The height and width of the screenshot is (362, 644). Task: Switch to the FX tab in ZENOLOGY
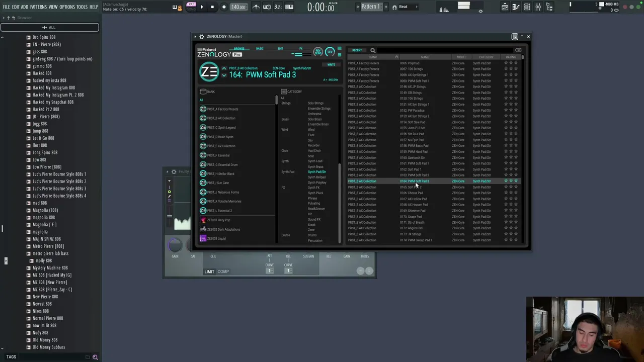click(301, 49)
